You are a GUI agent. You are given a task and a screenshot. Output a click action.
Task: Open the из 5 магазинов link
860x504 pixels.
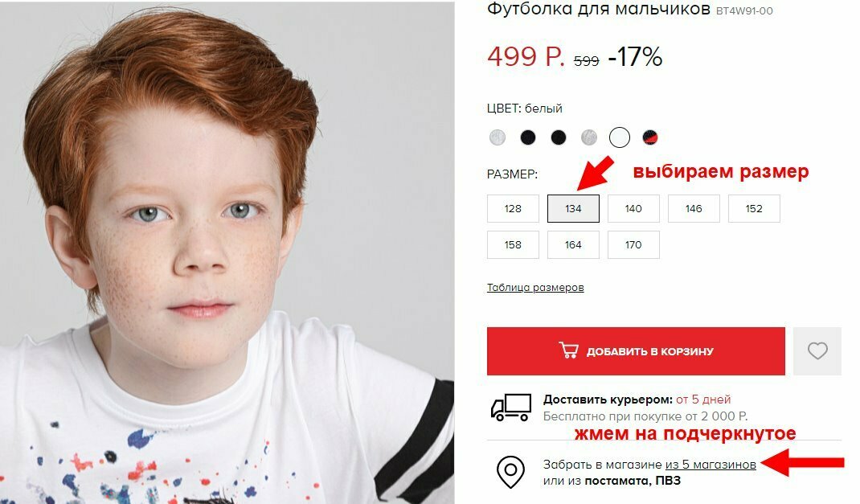coord(711,465)
